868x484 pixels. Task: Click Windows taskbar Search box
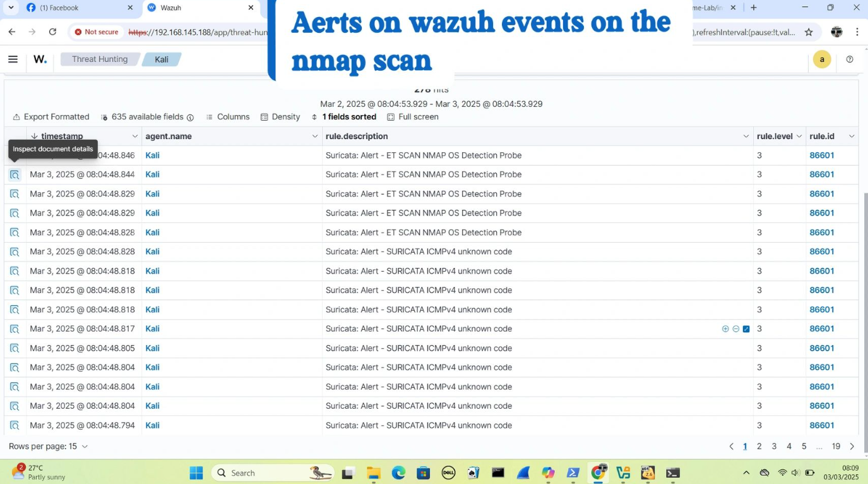pyautogui.click(x=273, y=473)
